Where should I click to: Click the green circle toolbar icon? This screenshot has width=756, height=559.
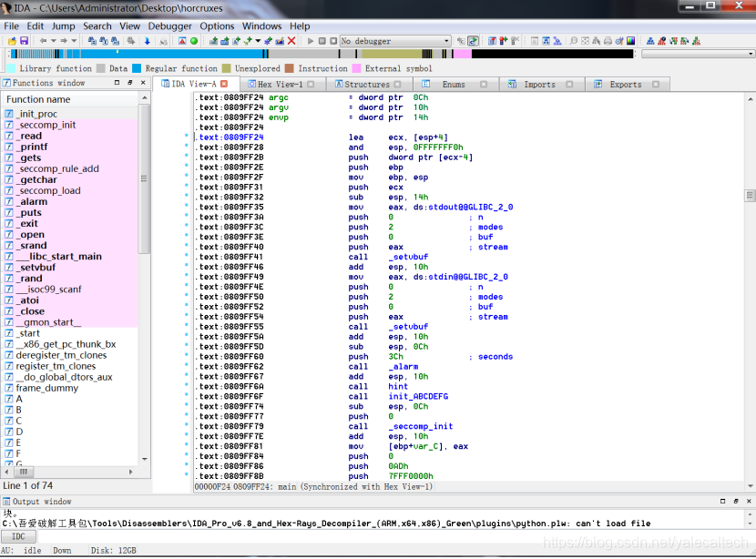tap(194, 41)
